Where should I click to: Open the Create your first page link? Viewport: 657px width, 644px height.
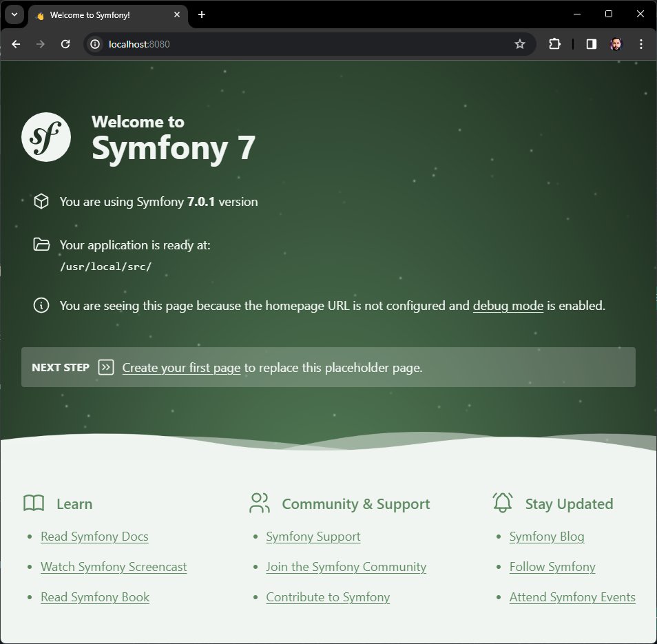[x=181, y=368]
